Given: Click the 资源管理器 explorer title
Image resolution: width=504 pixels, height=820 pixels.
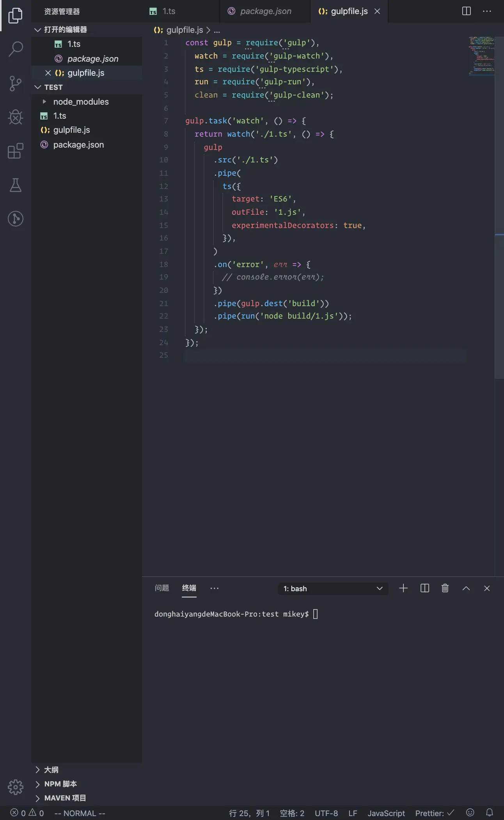Looking at the screenshot, I should tap(62, 12).
